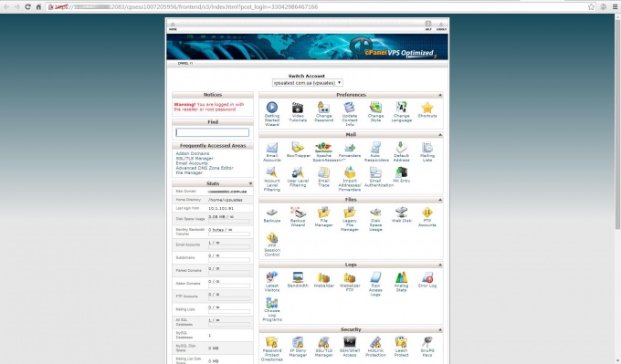Bookmark this page with star
The height and width of the screenshot is (364, 621).
tap(591, 6)
